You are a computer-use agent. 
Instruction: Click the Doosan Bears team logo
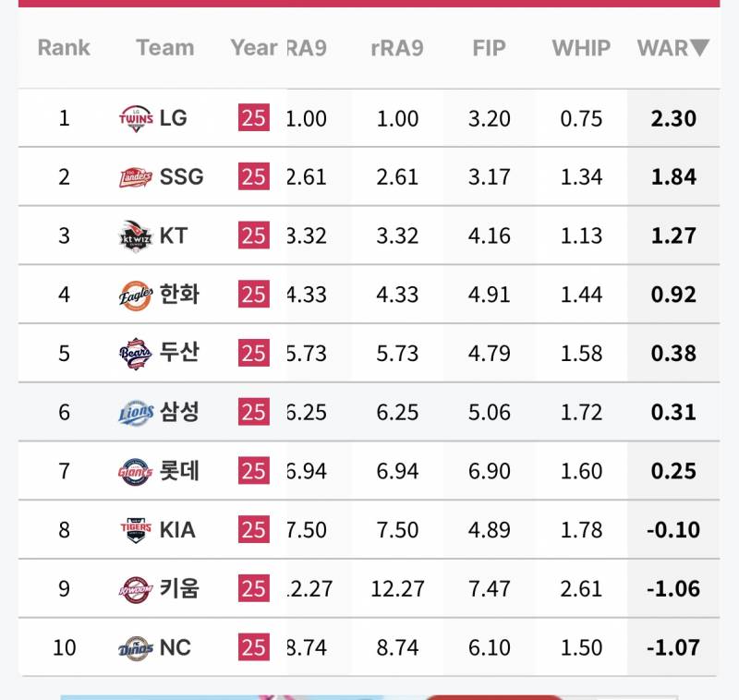(x=136, y=354)
